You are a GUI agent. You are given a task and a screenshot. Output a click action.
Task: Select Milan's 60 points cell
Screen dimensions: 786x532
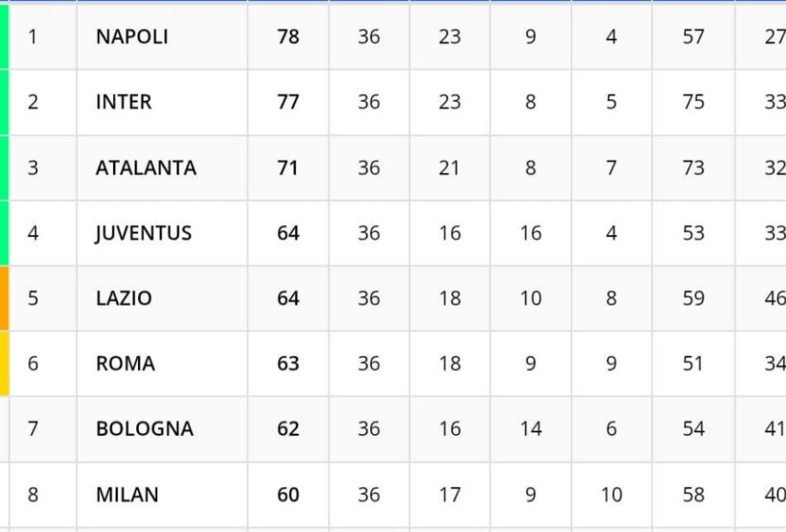coord(288,495)
